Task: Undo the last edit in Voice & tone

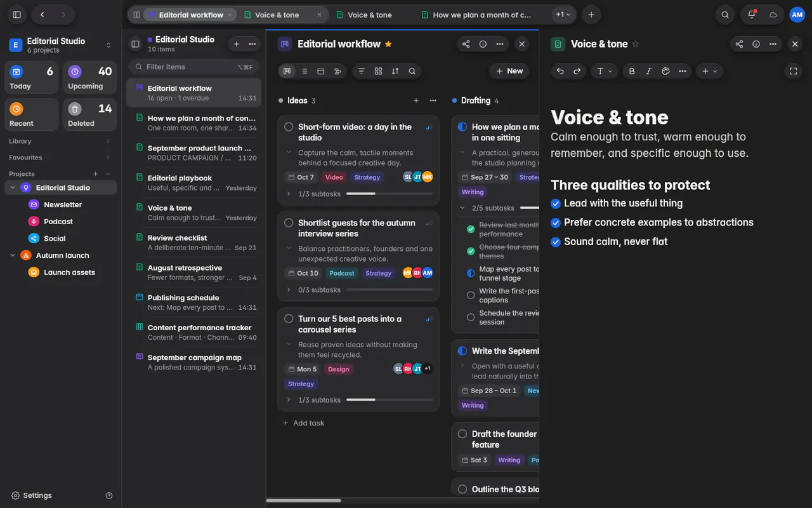Action: tap(560, 71)
